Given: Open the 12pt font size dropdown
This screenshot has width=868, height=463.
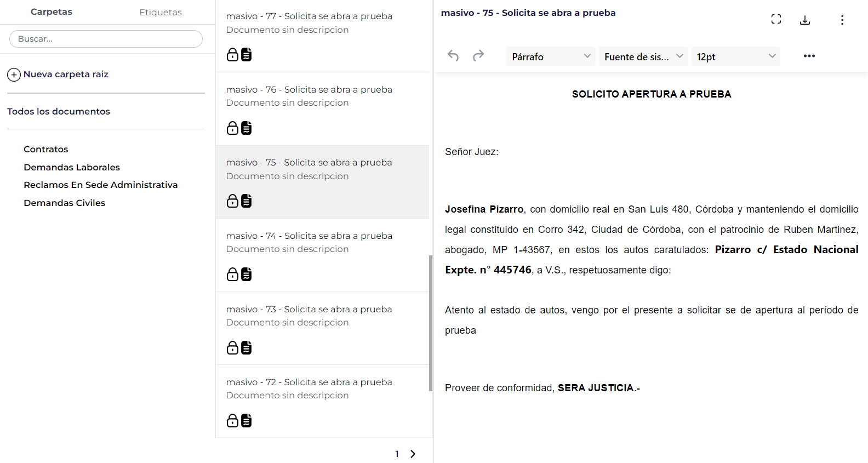Looking at the screenshot, I should (x=736, y=56).
